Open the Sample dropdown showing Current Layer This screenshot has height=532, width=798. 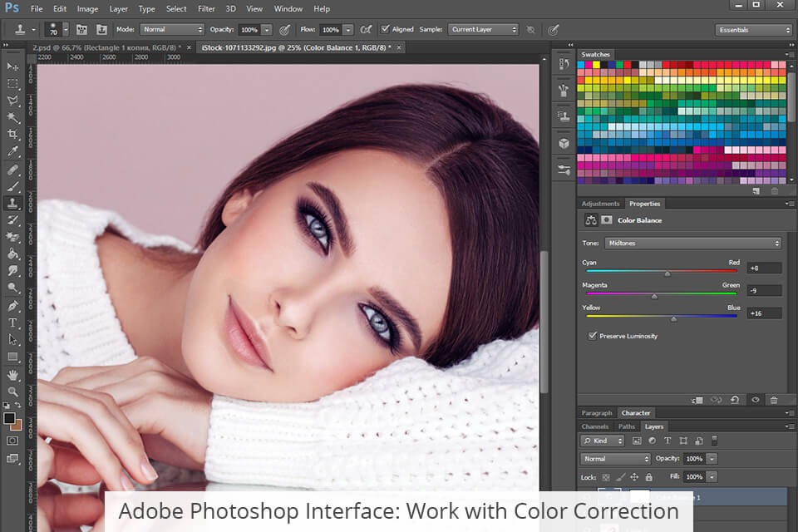point(484,30)
